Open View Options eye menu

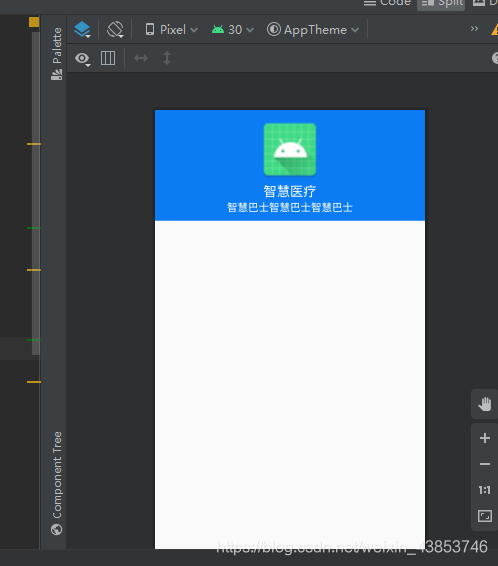click(82, 58)
